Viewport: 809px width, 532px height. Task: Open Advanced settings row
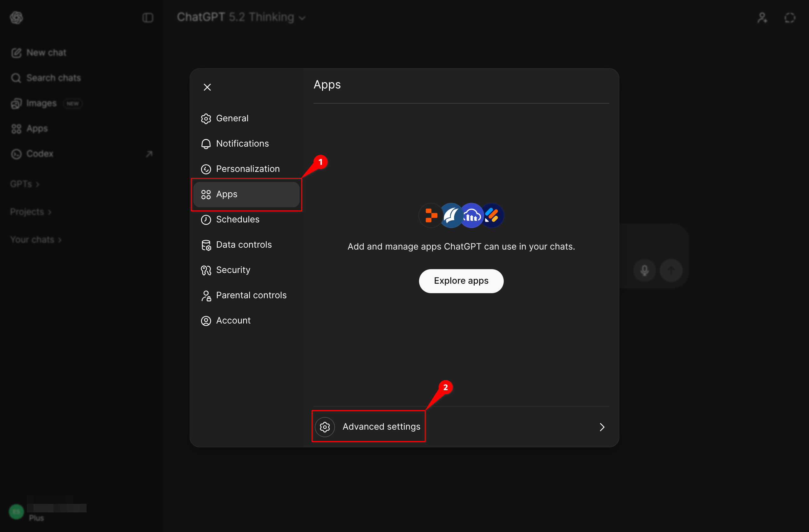[x=381, y=427]
